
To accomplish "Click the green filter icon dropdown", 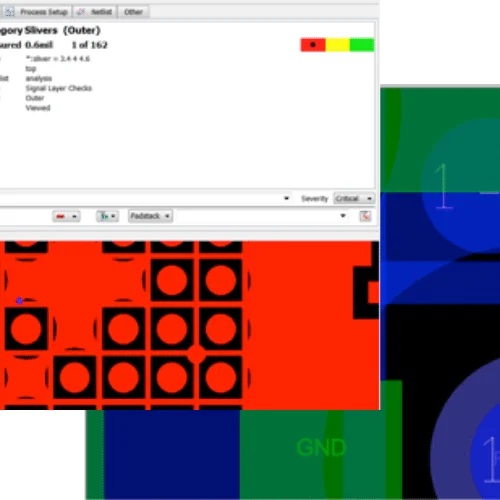I will 107,216.
